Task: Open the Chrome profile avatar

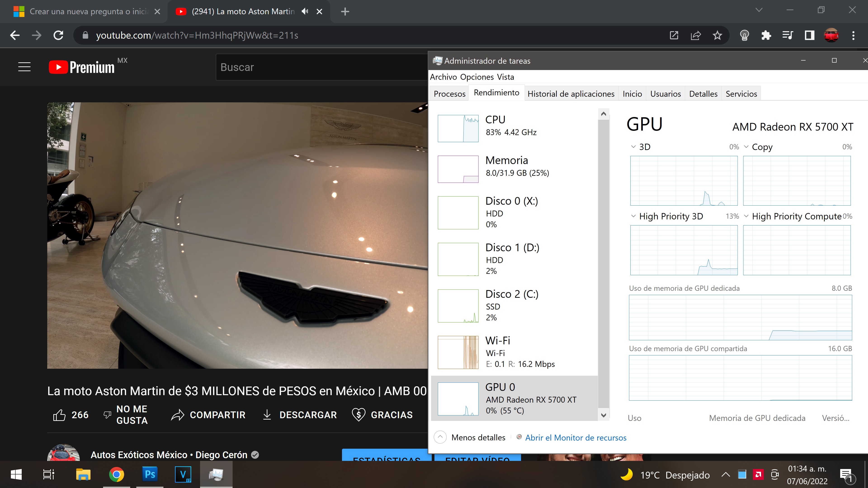Action: [831, 35]
